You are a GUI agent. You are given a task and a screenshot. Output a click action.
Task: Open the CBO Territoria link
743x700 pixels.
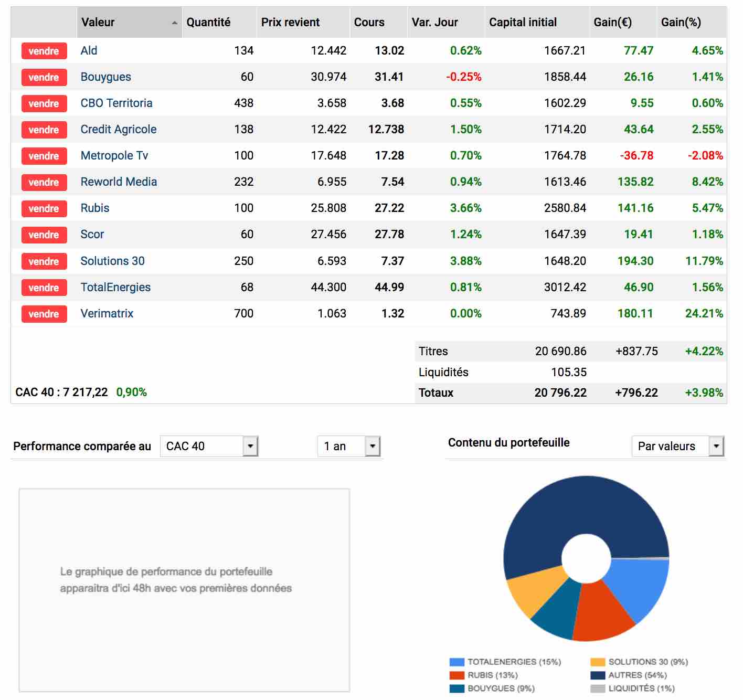point(116,103)
